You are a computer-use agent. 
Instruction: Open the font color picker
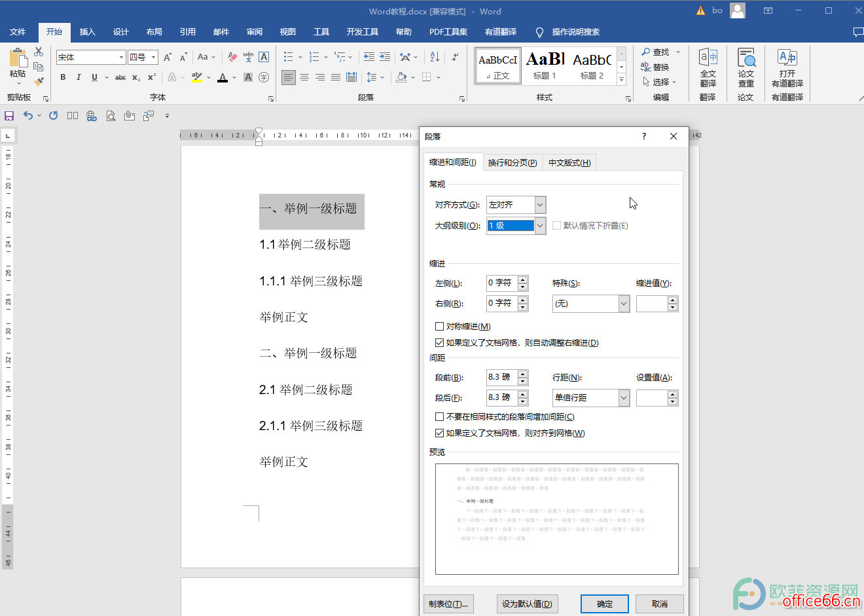[223, 77]
